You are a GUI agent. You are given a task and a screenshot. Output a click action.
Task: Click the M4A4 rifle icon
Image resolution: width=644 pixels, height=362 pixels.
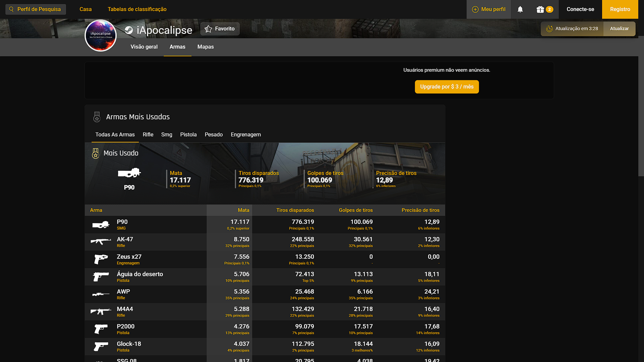101,311
